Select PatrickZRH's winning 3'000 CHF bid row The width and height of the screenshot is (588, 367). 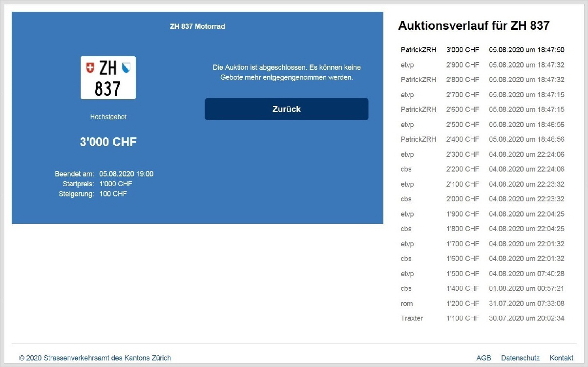(x=482, y=50)
